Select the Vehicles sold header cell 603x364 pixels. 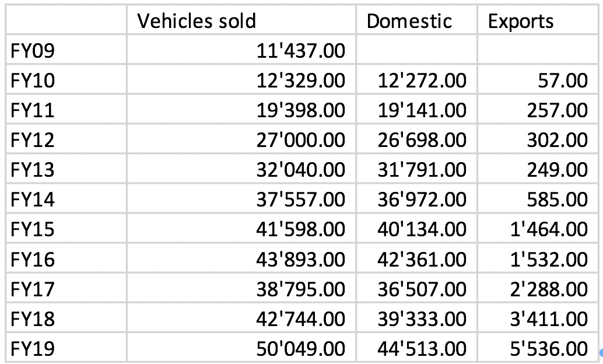pyautogui.click(x=241, y=22)
